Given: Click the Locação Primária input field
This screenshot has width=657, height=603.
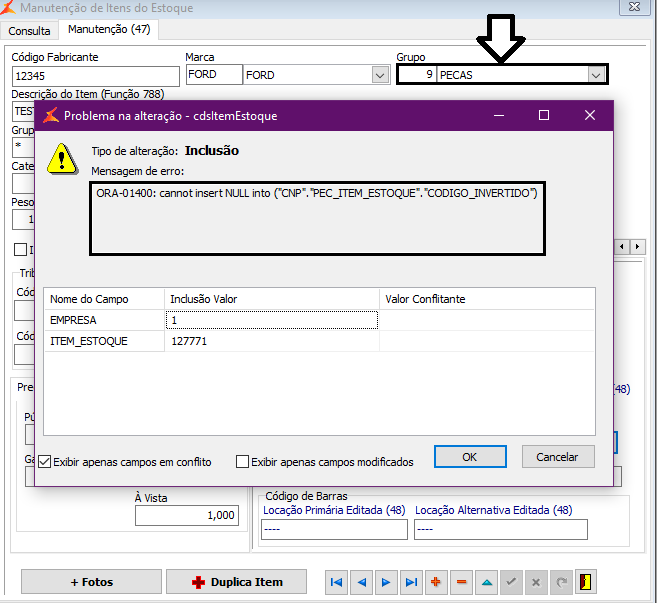Looking at the screenshot, I should (x=334, y=529).
